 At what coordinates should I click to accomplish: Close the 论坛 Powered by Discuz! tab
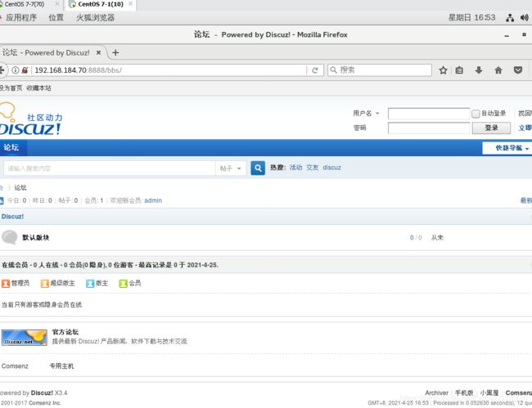click(x=98, y=52)
